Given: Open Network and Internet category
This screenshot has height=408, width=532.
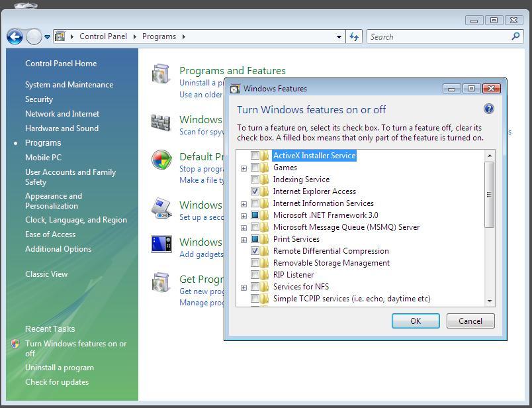Looking at the screenshot, I should click(62, 114).
